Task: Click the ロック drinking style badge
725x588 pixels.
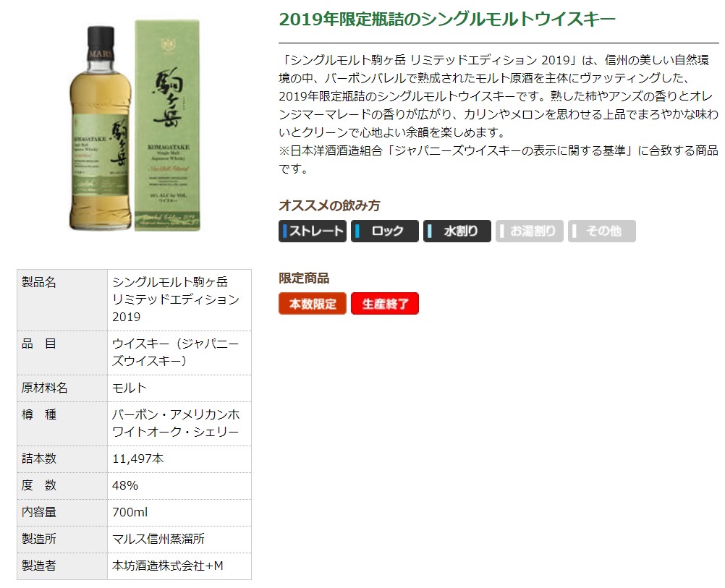Action: click(x=385, y=231)
